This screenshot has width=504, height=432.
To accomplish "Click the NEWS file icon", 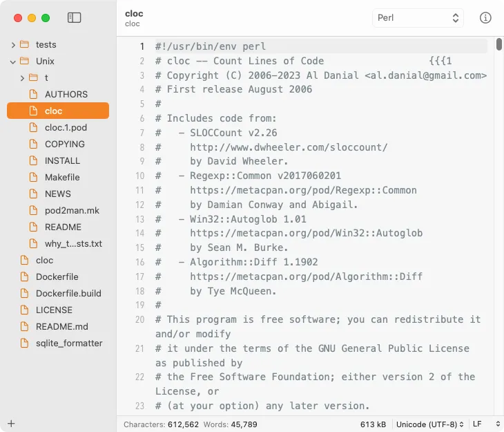I will click(x=33, y=194).
